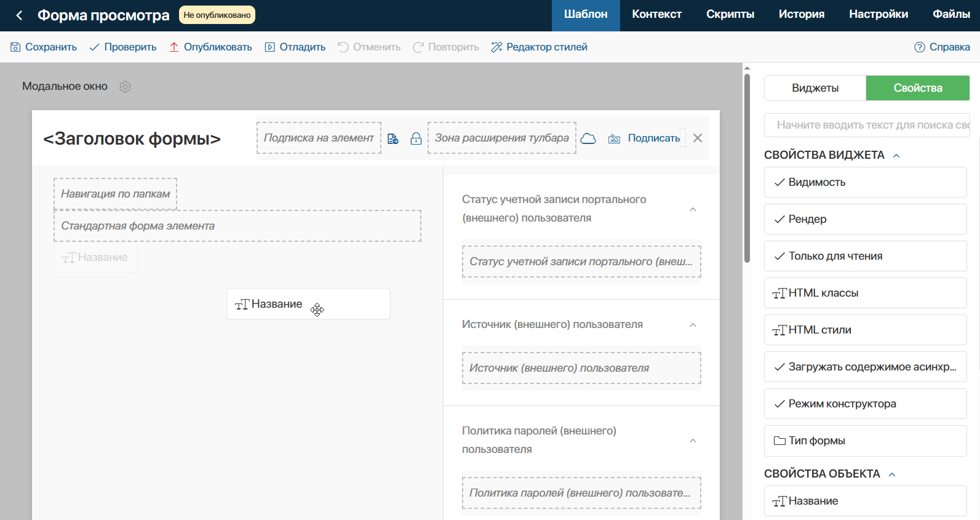Select Режим конструктора property
Screen dimensions: 980x520
(866, 404)
